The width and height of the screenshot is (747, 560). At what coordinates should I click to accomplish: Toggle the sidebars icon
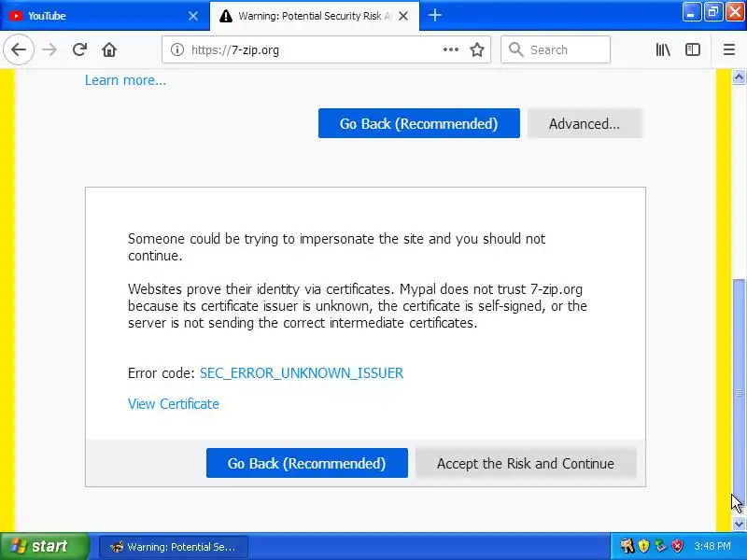click(693, 49)
